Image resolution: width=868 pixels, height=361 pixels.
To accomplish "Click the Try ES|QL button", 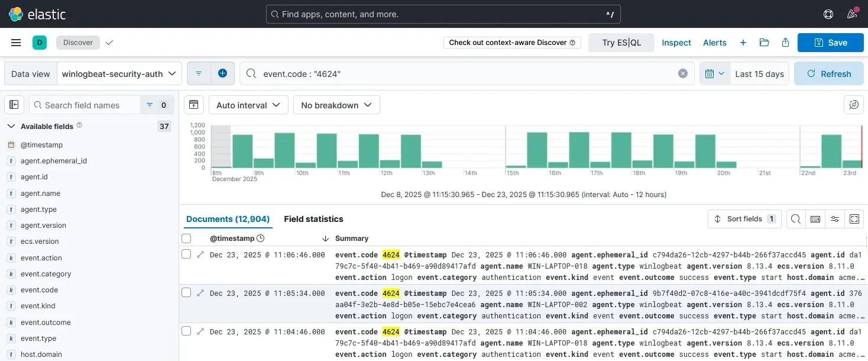I will tap(621, 42).
